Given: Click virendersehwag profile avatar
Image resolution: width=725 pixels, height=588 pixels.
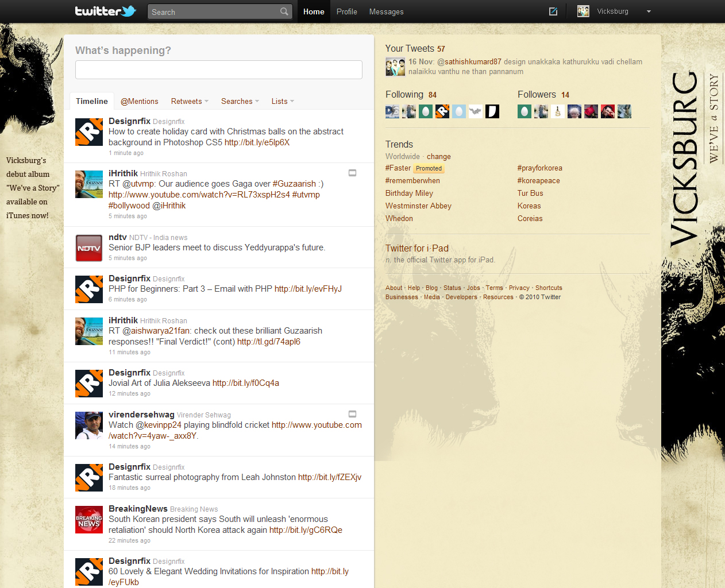Looking at the screenshot, I should click(89, 425).
